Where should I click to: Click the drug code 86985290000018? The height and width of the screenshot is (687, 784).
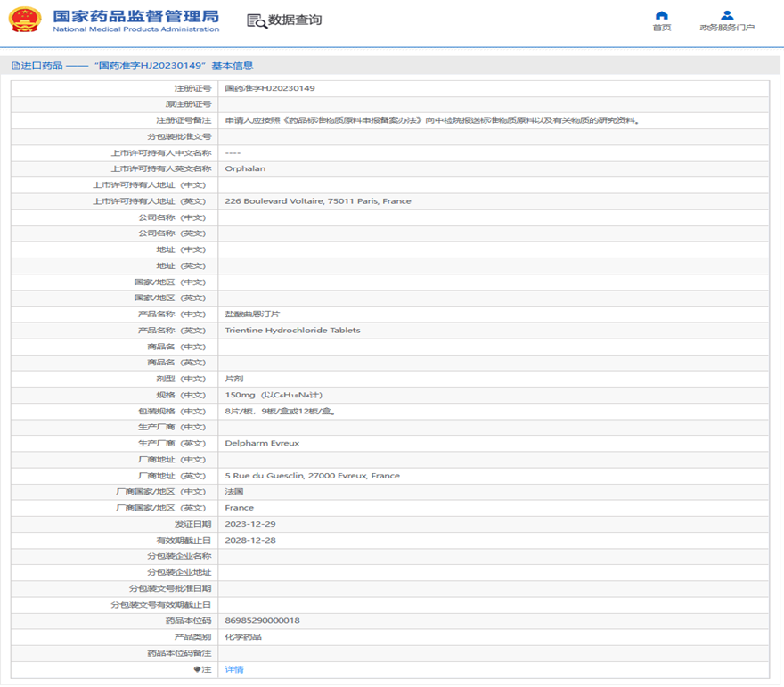coord(263,620)
